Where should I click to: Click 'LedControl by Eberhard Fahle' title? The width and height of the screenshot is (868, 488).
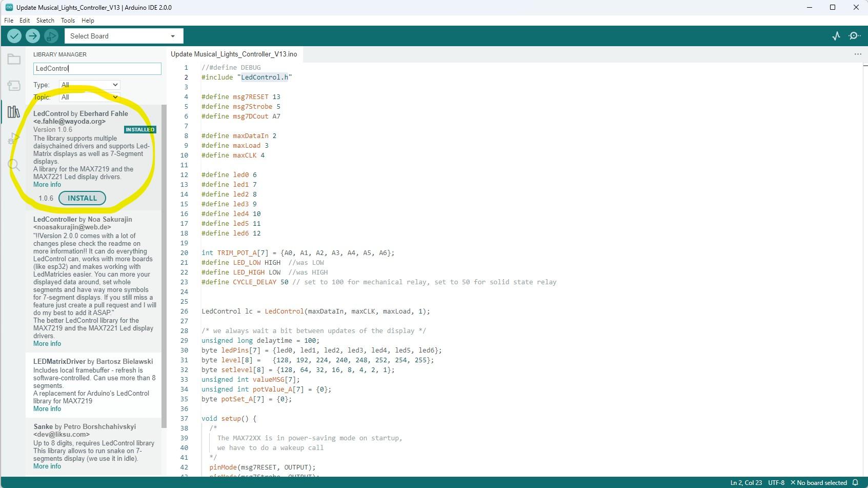(x=80, y=114)
